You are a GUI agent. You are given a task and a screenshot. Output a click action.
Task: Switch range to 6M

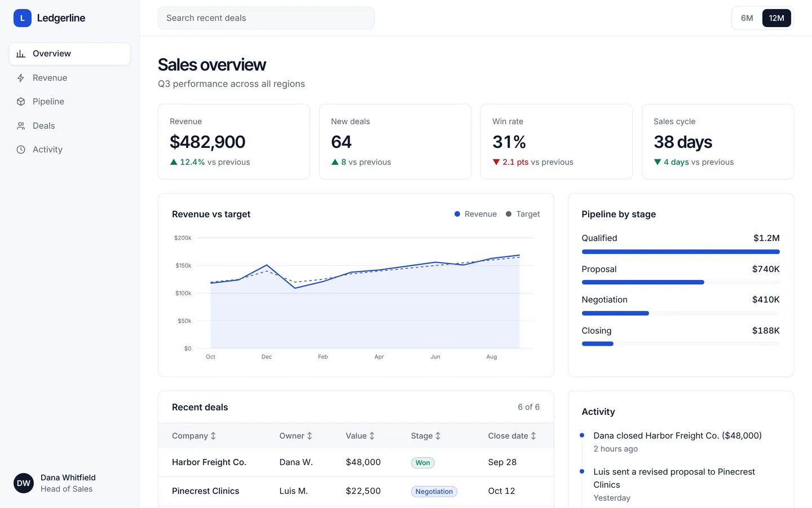[747, 18]
